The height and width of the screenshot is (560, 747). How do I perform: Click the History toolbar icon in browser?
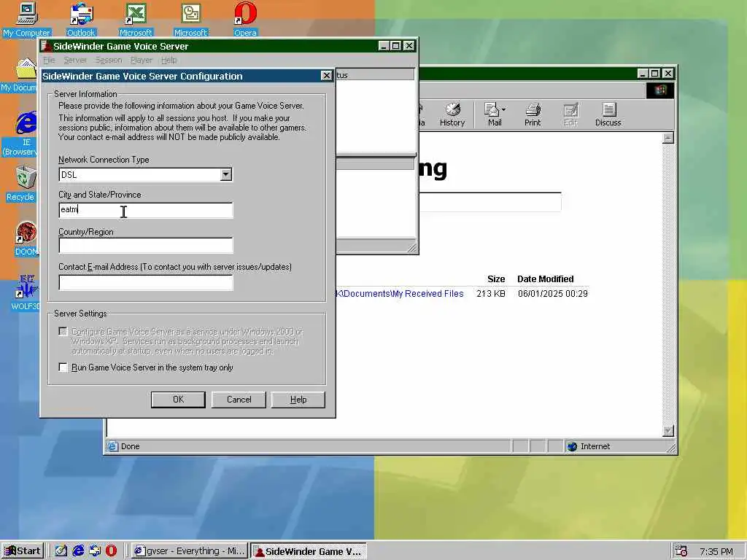[x=452, y=114]
